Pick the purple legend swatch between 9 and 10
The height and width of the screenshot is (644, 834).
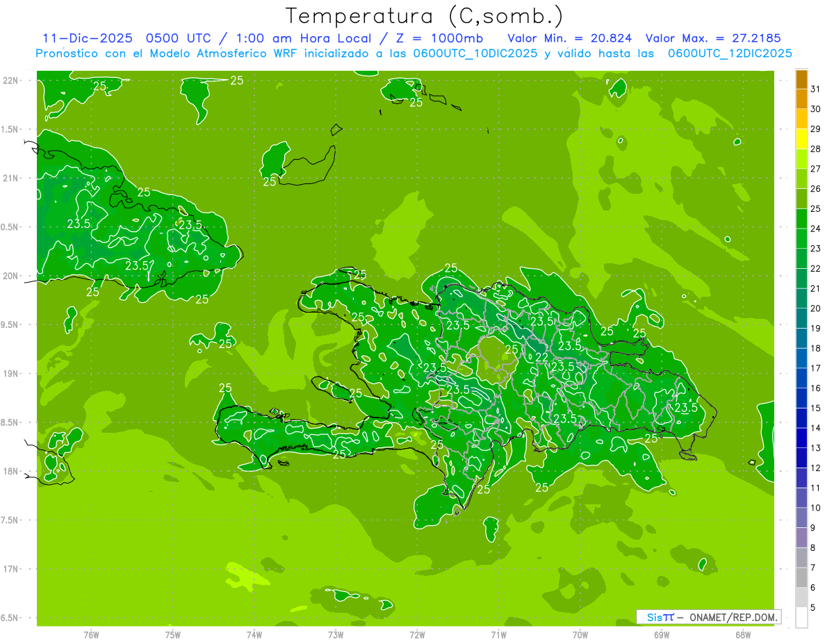801,518
